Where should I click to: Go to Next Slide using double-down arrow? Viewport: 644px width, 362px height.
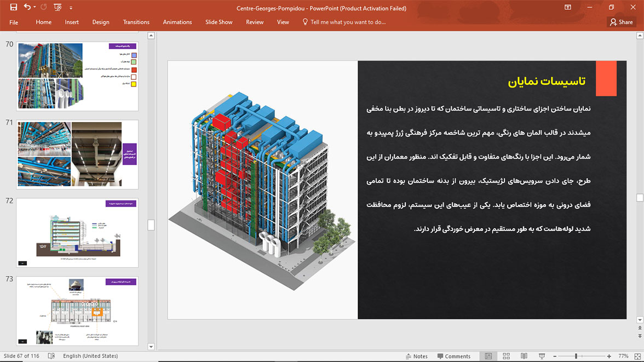click(640, 336)
